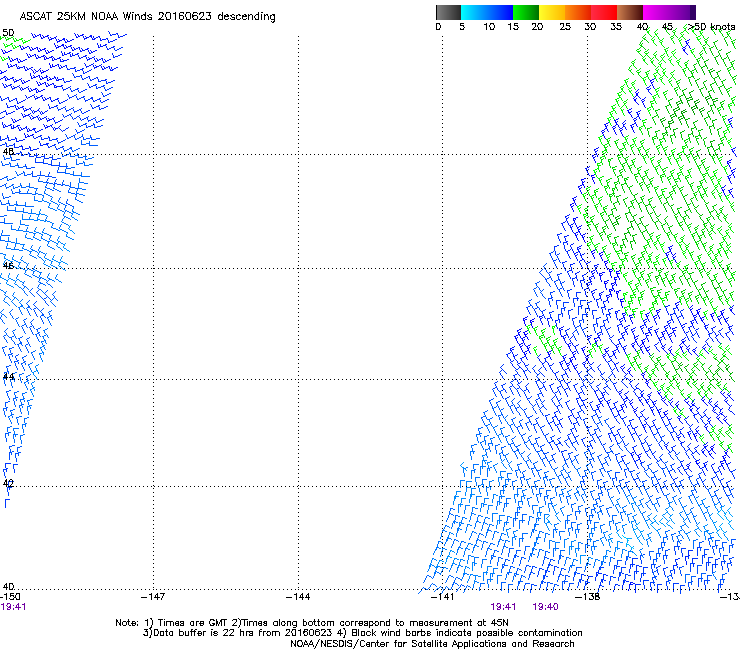
Task: Click the legend tick label 25
Action: 565,27
